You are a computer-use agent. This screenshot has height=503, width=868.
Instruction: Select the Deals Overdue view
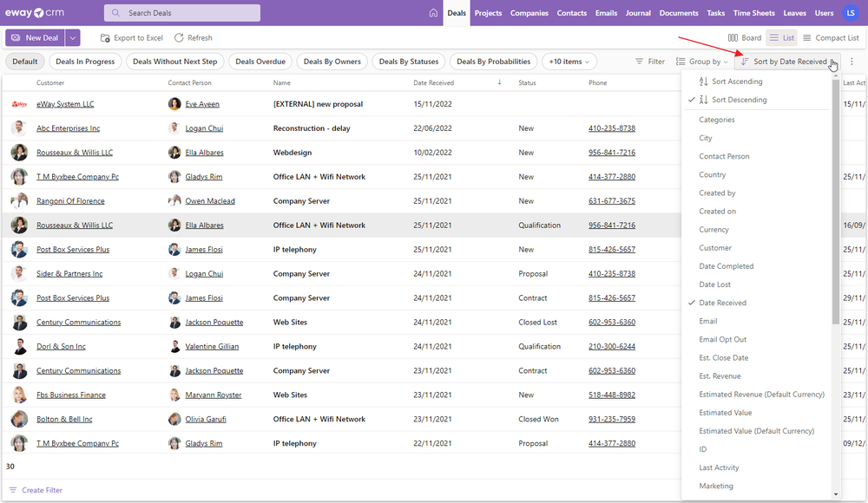(260, 62)
